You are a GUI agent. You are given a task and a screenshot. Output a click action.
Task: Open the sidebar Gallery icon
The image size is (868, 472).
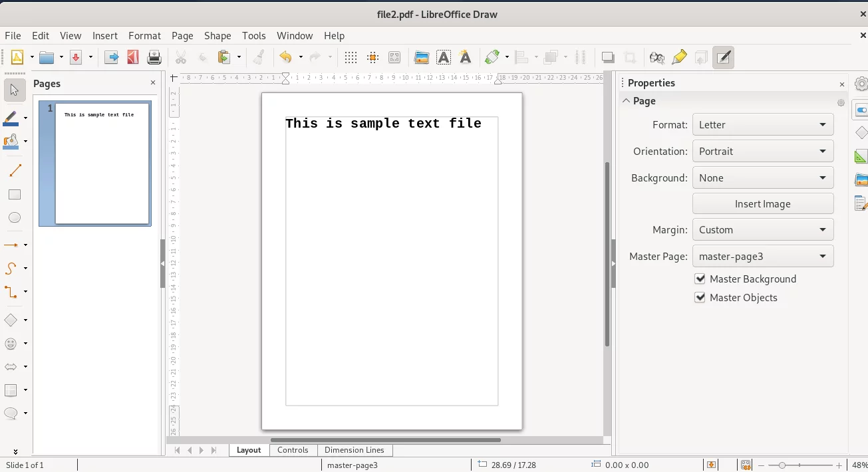861,179
